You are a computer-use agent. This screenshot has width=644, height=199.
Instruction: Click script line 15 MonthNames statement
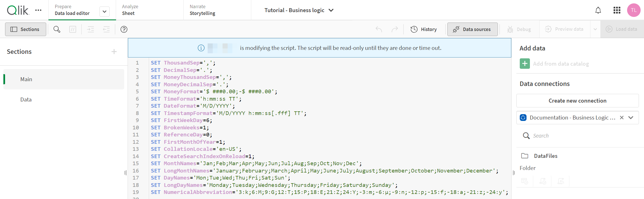(x=256, y=163)
